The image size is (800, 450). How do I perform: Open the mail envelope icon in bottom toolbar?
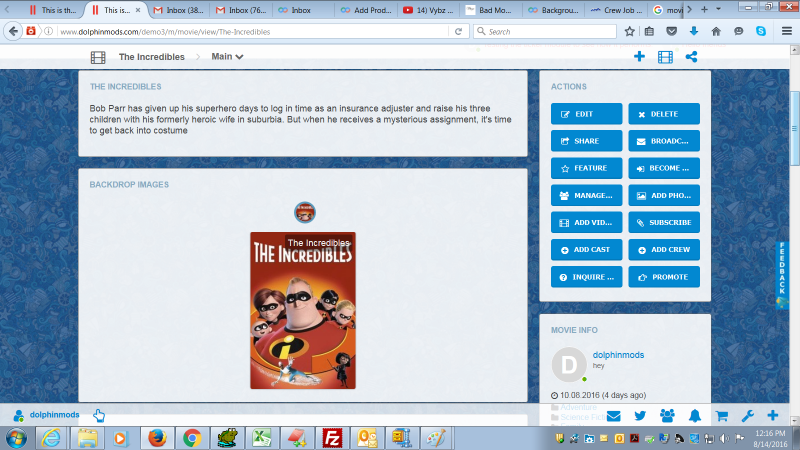click(x=613, y=416)
